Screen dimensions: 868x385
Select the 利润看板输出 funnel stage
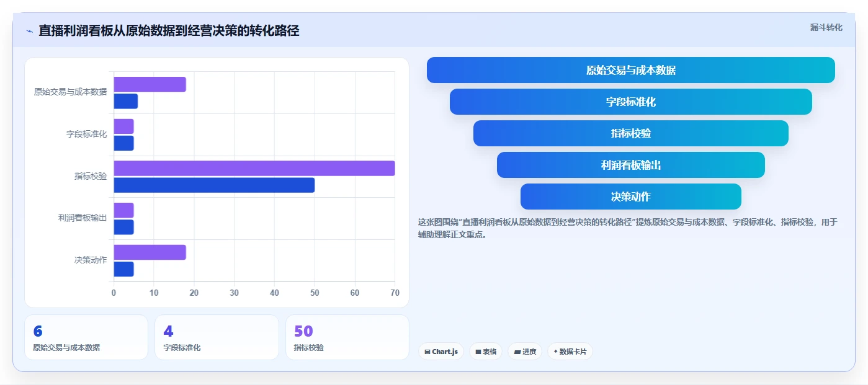[x=630, y=165]
